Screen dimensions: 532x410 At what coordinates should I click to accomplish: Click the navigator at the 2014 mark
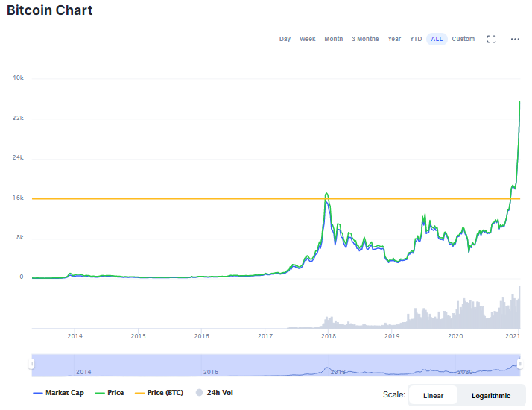click(83, 372)
